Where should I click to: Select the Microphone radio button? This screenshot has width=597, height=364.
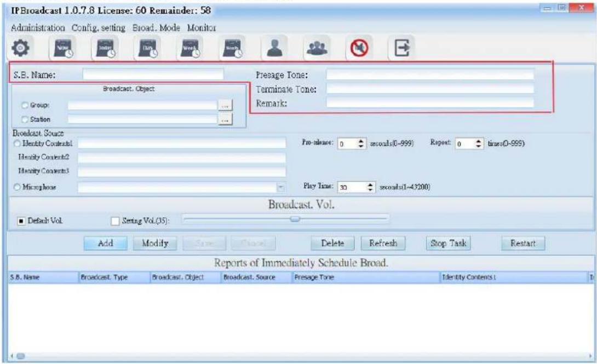coord(17,187)
